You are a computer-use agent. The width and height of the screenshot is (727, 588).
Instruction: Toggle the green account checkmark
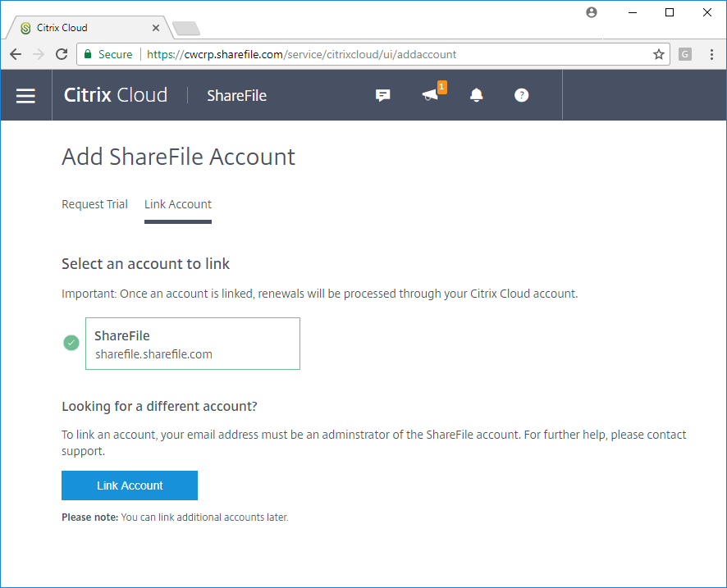point(71,343)
